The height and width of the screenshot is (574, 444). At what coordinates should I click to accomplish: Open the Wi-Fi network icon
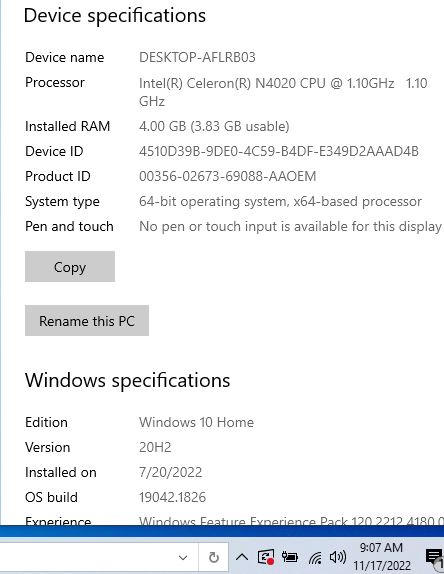coord(314,558)
